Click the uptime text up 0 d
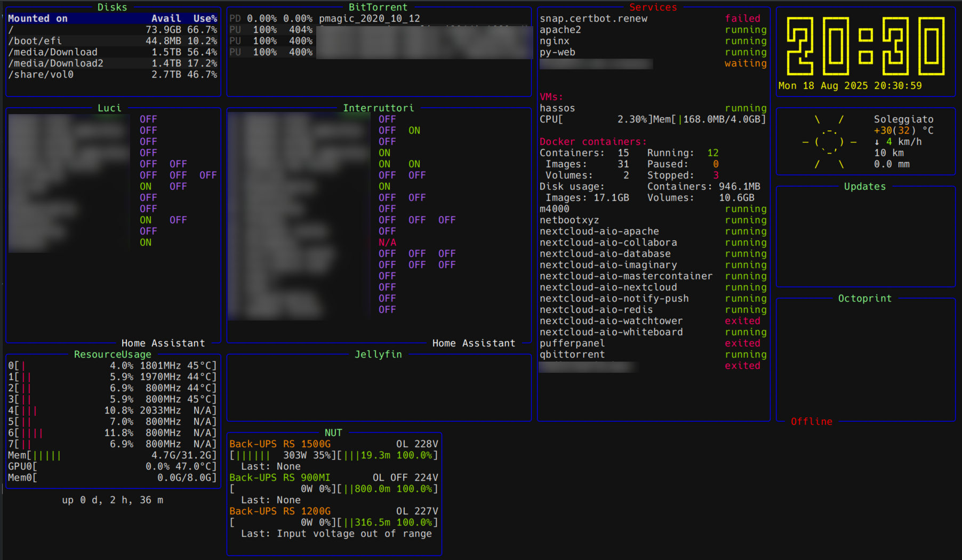Viewport: 962px width, 560px height. (x=113, y=500)
